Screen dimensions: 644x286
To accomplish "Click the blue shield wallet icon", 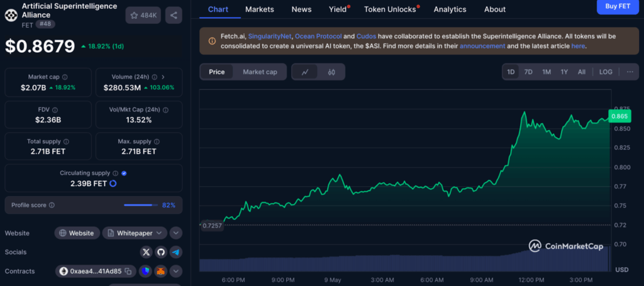I will tap(146, 271).
